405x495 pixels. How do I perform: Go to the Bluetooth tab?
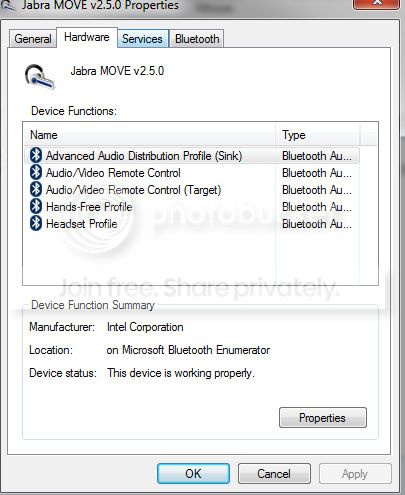[197, 39]
